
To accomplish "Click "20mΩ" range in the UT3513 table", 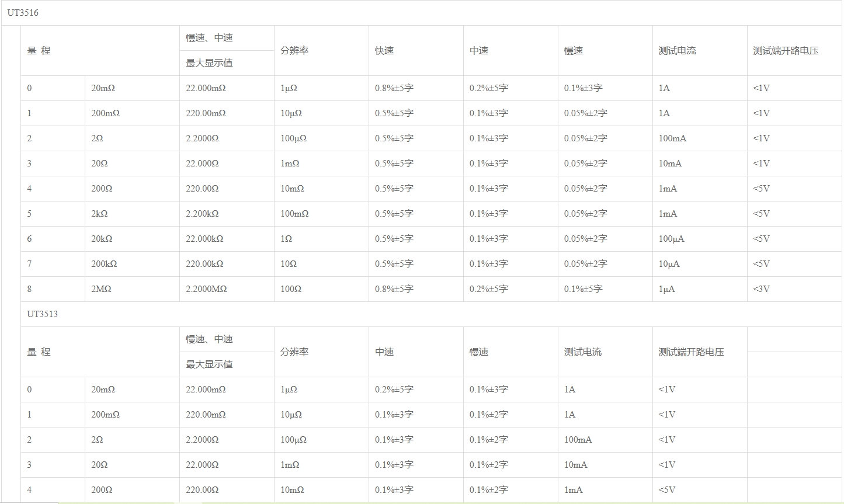I will (103, 390).
